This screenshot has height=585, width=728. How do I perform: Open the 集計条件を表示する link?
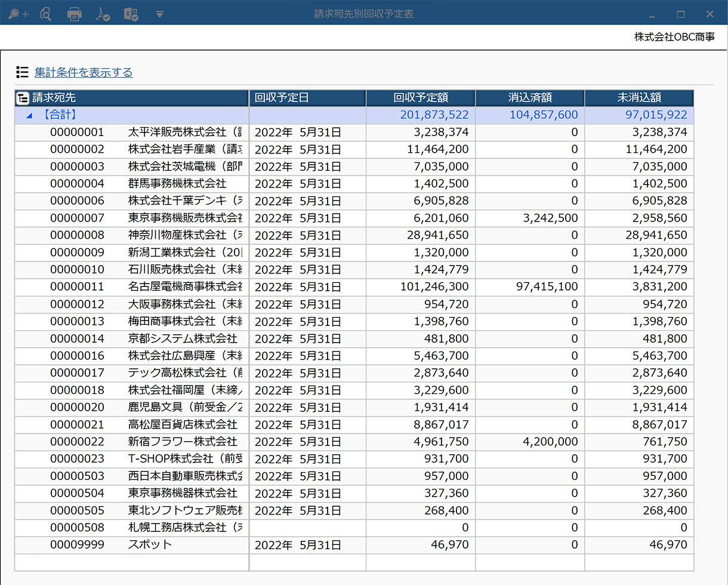pyautogui.click(x=84, y=72)
